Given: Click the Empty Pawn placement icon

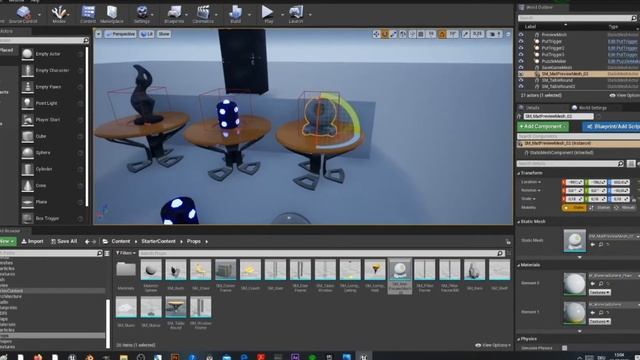Looking at the screenshot, I should coord(27,87).
